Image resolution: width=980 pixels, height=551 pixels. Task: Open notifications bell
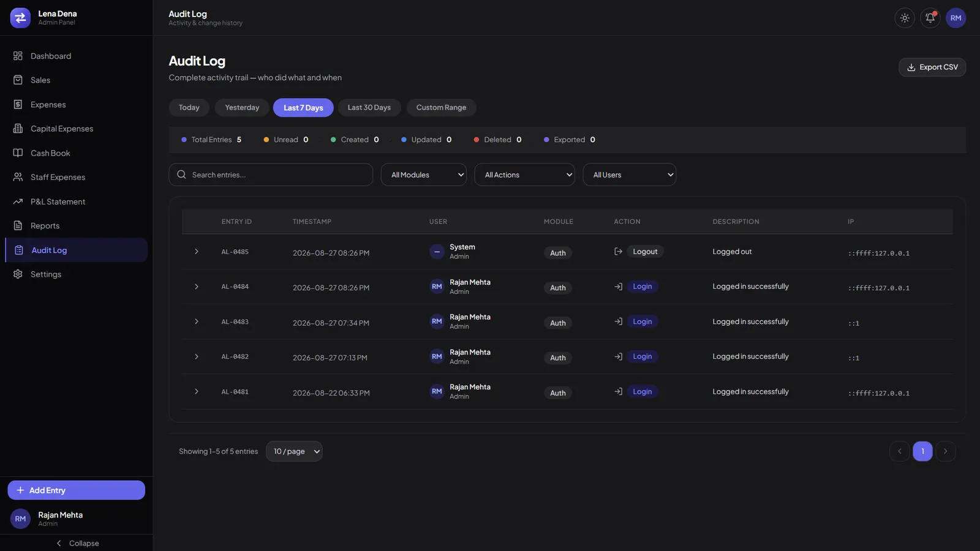(x=930, y=18)
